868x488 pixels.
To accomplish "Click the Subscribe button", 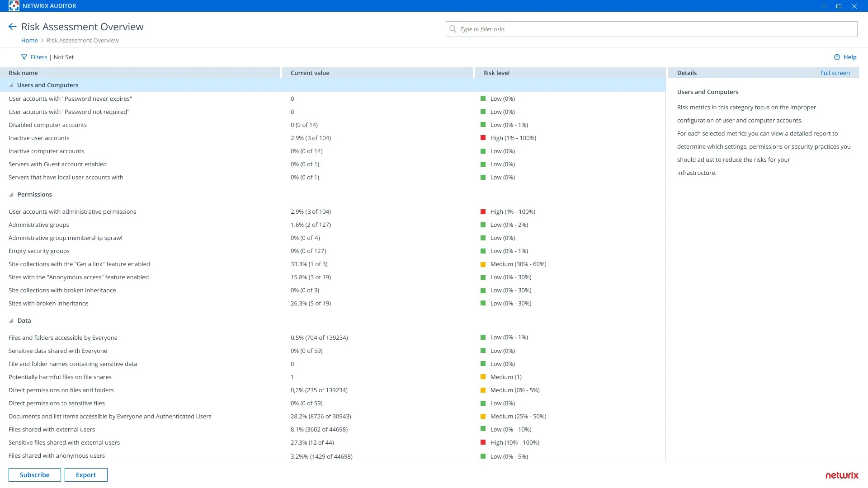I will [x=35, y=475].
